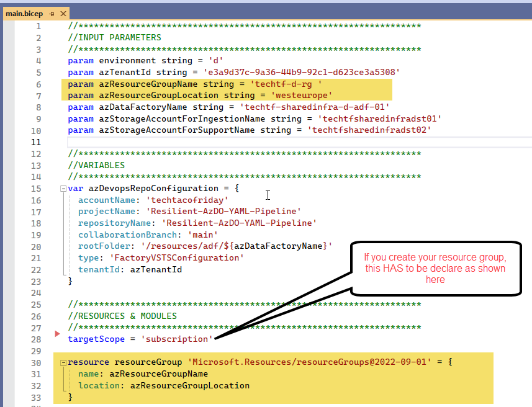
Task: Click the red breakpoint marker on line 28
Action: [x=57, y=334]
